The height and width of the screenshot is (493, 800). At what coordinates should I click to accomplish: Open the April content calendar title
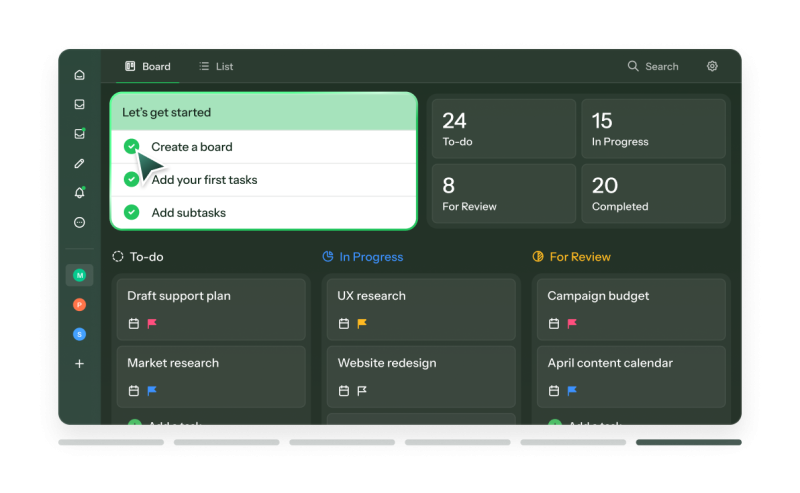(x=610, y=363)
